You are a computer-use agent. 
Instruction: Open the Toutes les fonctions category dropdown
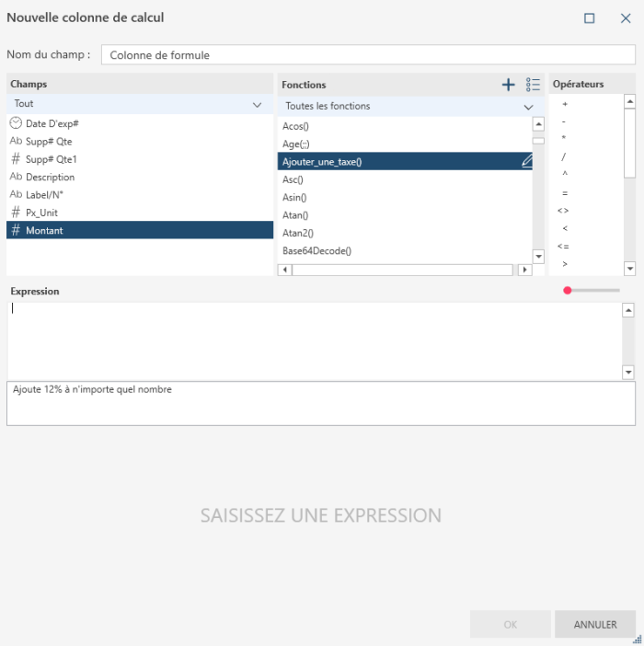point(528,107)
